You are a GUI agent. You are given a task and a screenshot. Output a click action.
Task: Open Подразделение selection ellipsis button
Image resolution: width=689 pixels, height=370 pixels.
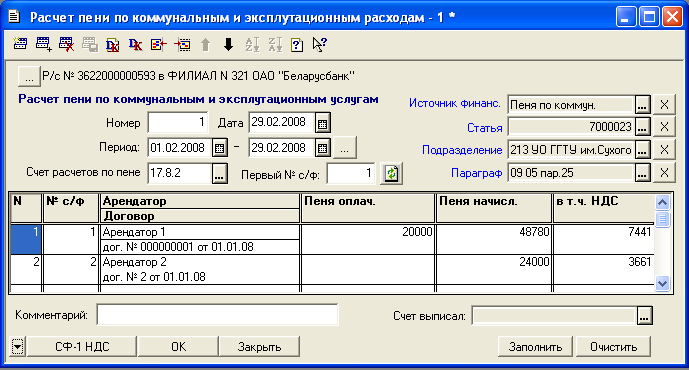[642, 150]
